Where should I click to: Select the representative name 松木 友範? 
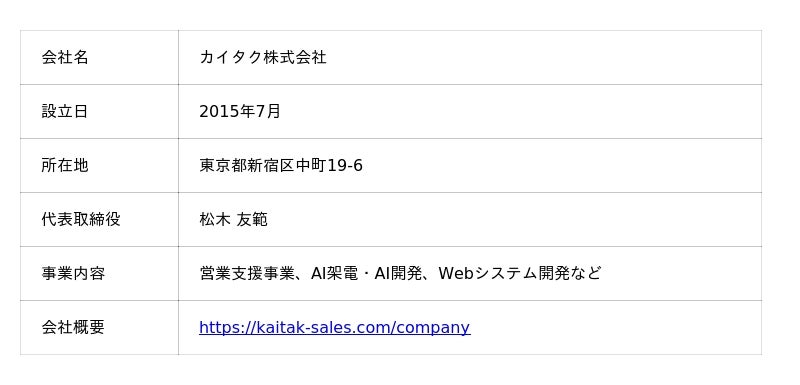click(233, 219)
